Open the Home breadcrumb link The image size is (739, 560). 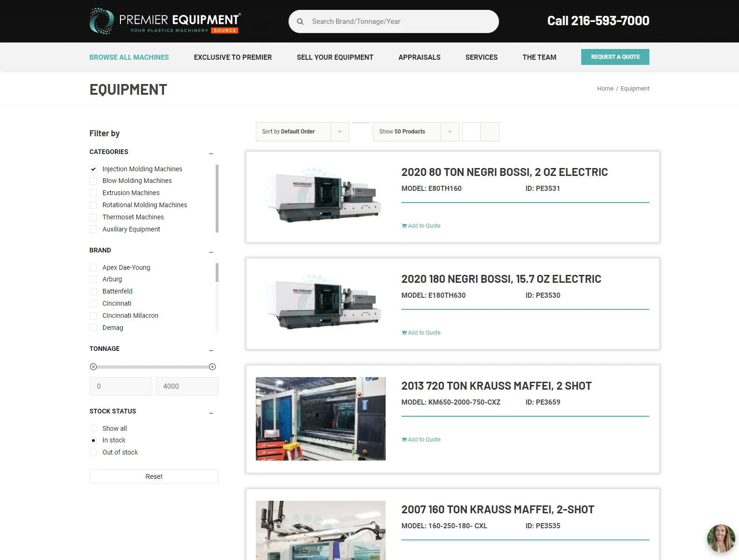point(605,89)
